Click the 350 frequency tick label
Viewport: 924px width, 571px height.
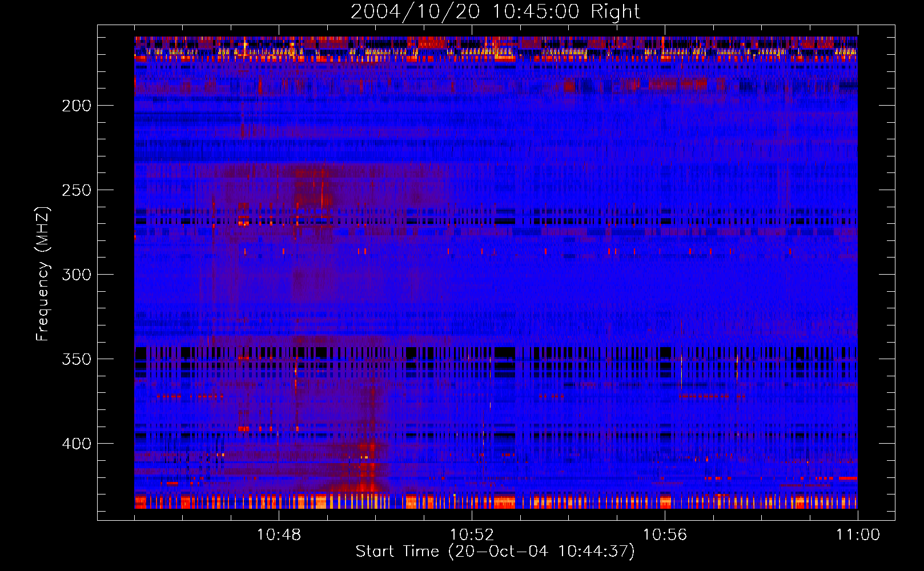pyautogui.click(x=77, y=359)
